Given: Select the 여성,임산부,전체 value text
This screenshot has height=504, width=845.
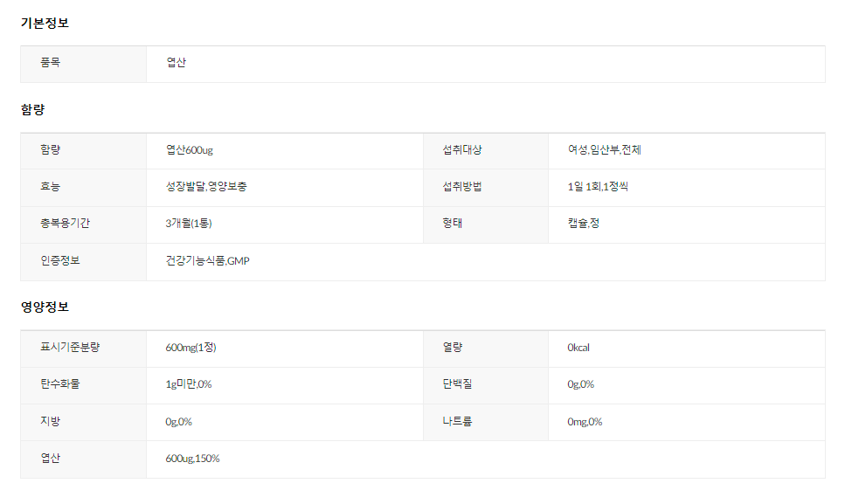Looking at the screenshot, I should pyautogui.click(x=605, y=150).
